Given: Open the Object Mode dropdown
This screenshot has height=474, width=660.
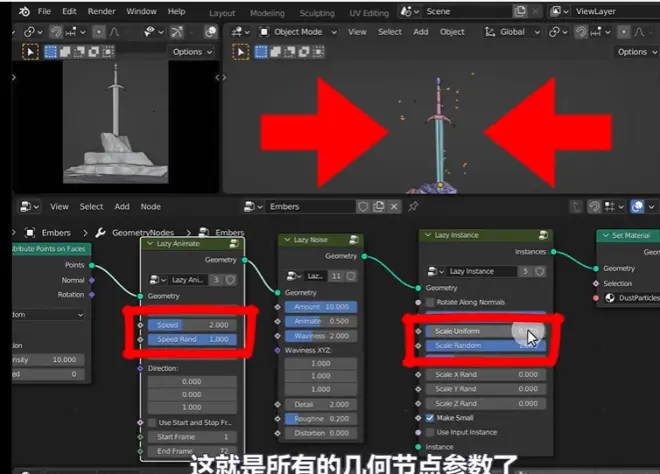Looking at the screenshot, I should coord(297,32).
